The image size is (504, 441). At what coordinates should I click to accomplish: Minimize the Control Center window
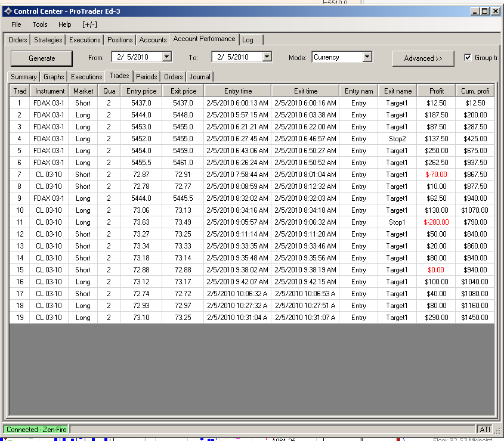pyautogui.click(x=475, y=11)
